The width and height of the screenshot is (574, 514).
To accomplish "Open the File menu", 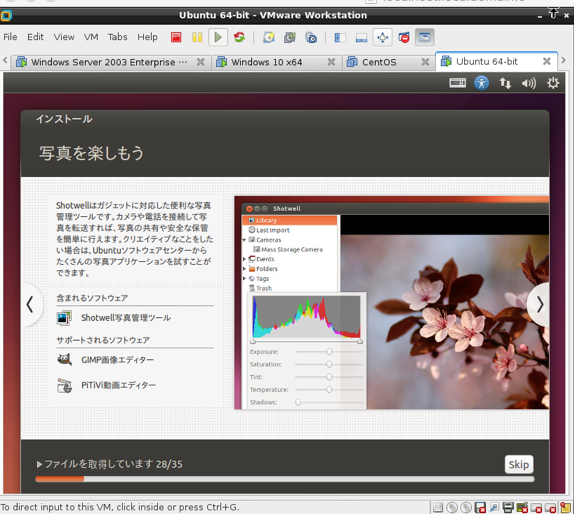I will click(10, 37).
